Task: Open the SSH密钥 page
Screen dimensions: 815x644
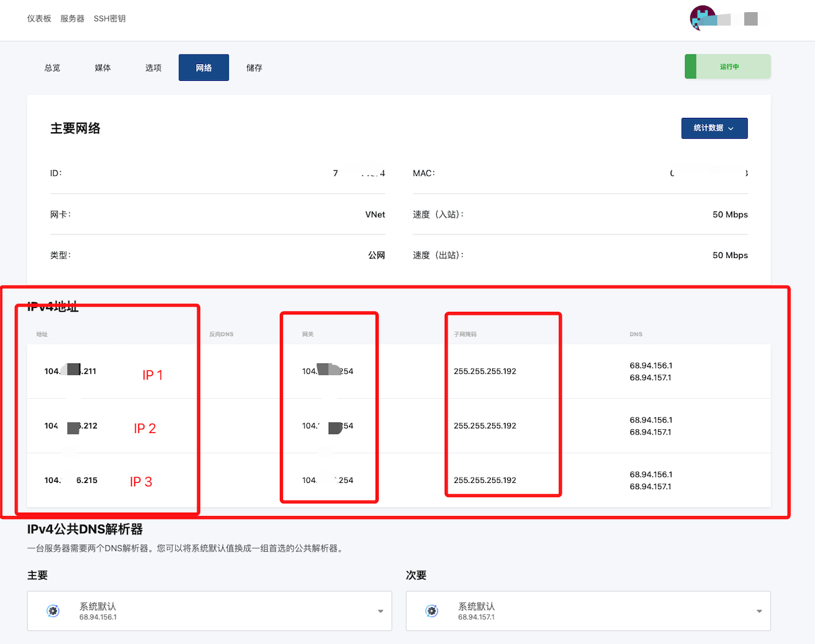Action: pos(109,19)
